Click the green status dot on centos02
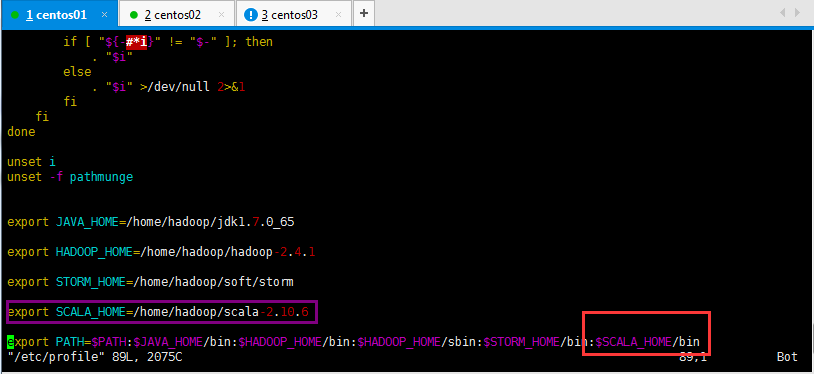814x374 pixels. point(133,15)
